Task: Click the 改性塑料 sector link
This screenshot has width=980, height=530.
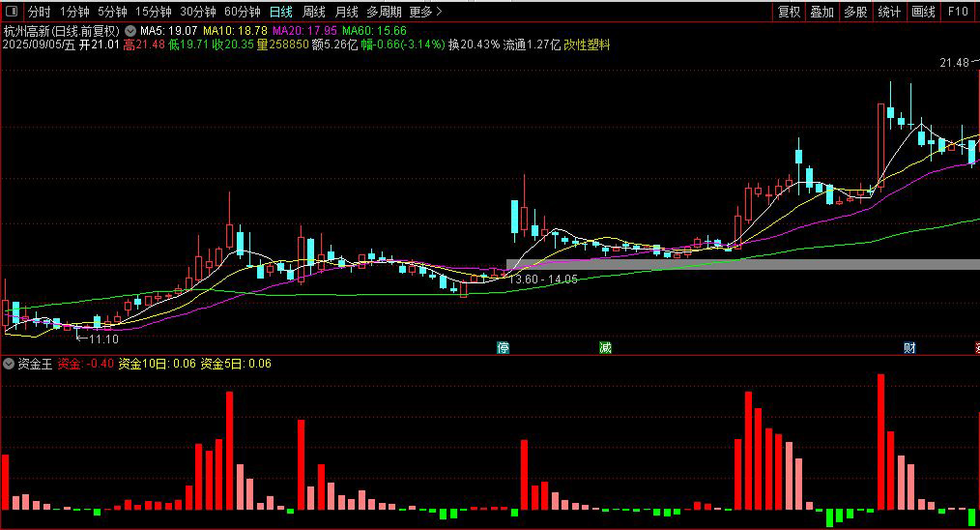Action: [x=588, y=44]
